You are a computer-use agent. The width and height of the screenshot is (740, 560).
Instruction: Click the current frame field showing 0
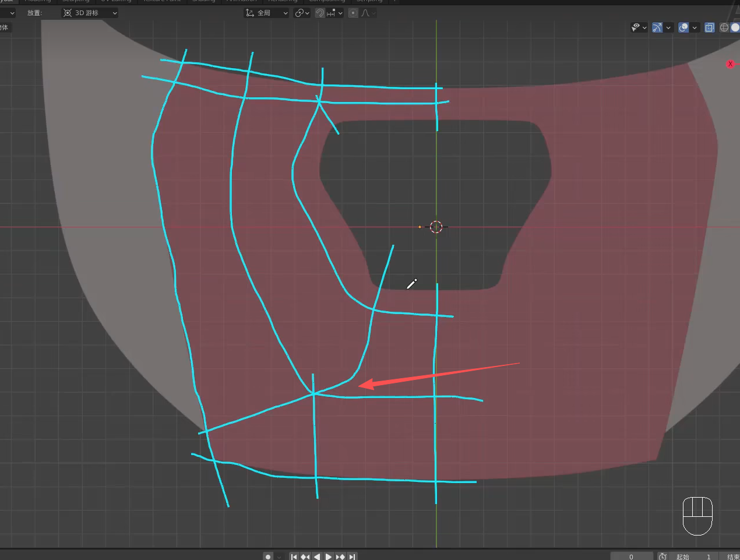click(632, 557)
